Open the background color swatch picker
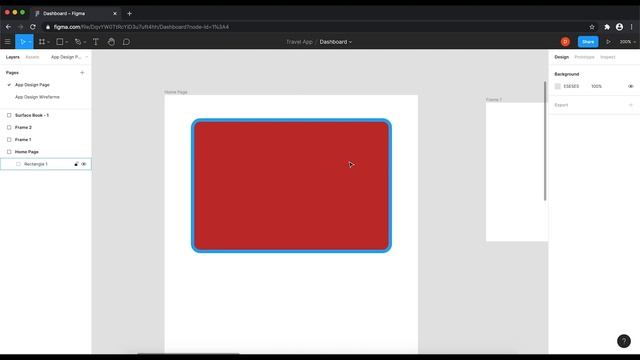Screen dimensions: 640x360 558,87
